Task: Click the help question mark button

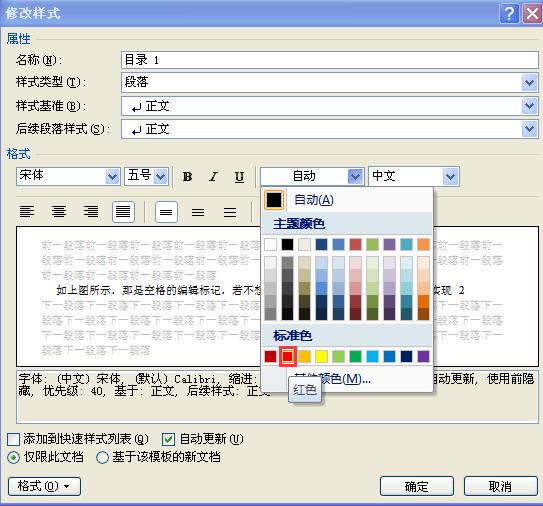Action: point(509,14)
